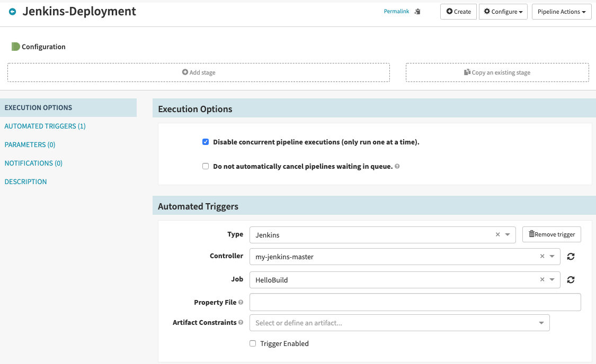Select the Configuration stage label
Screen dimensions: 596x364
click(43, 47)
